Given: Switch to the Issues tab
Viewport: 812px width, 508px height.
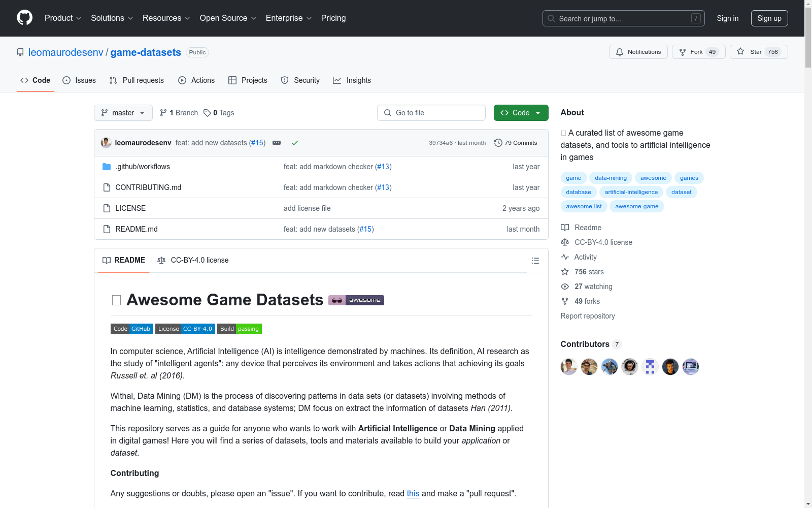Looking at the screenshot, I should 79,80.
